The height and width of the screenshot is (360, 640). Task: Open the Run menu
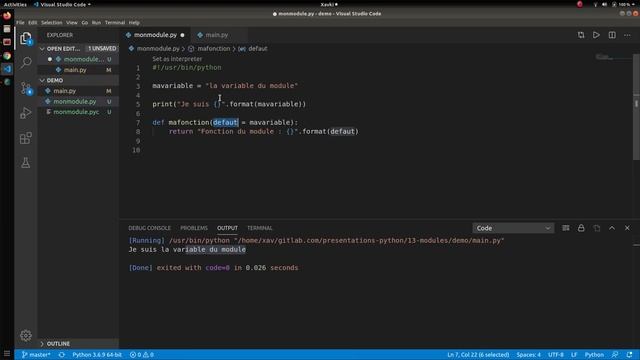[x=96, y=23]
